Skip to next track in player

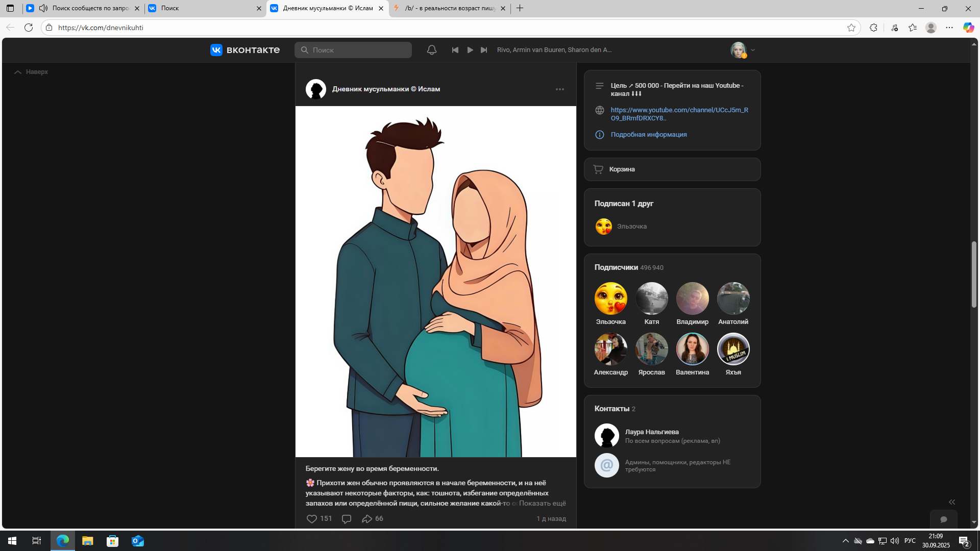pos(484,50)
